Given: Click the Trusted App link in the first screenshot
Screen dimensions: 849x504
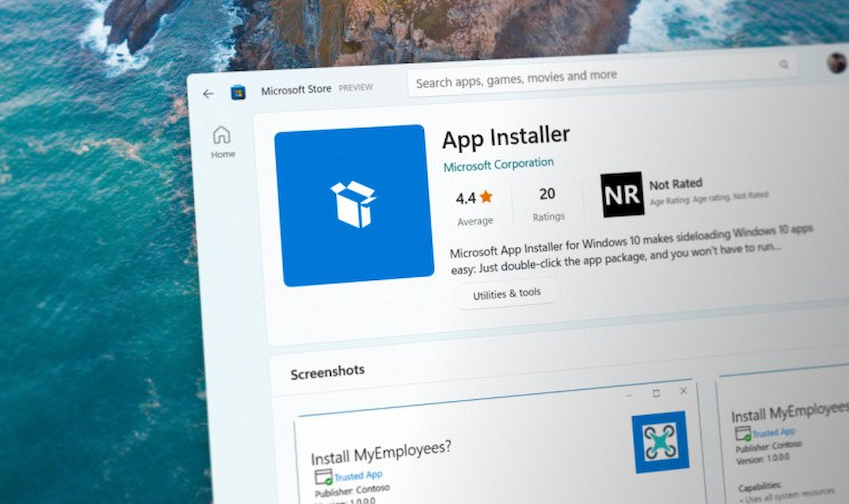Looking at the screenshot, I should (358, 475).
